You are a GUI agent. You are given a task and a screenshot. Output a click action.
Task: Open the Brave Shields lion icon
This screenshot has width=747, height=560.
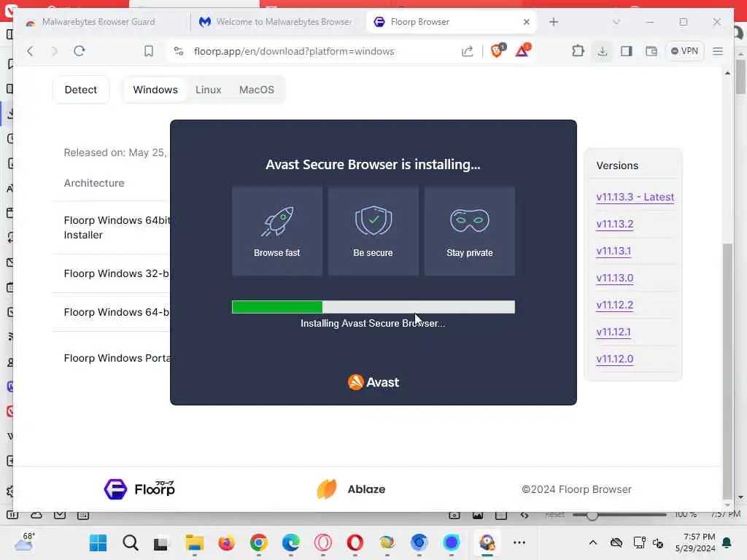pos(498,50)
